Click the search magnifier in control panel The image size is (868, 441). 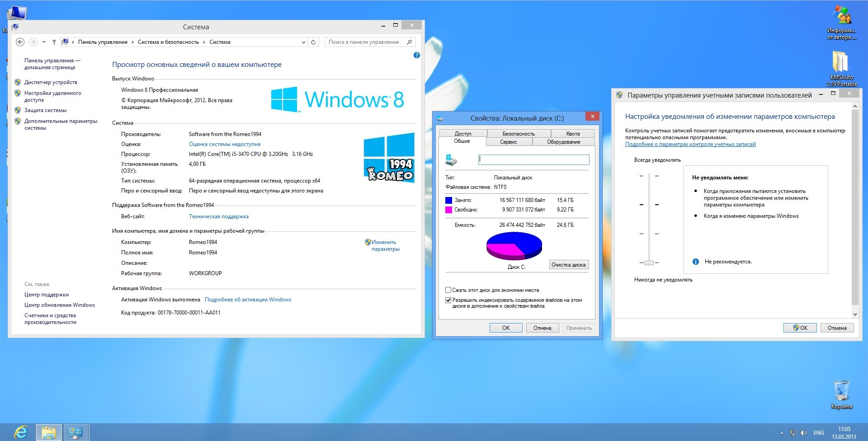click(x=410, y=42)
